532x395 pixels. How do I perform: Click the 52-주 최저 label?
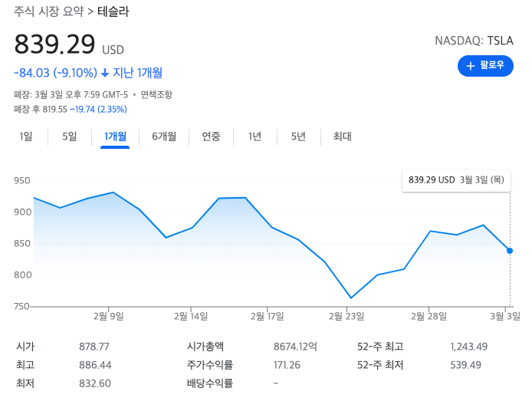(380, 365)
